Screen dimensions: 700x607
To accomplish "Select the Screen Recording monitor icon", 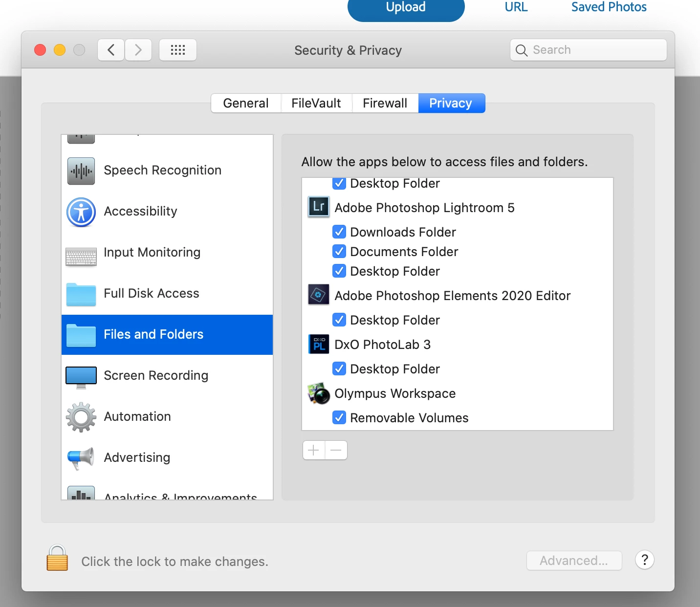I will point(81,377).
